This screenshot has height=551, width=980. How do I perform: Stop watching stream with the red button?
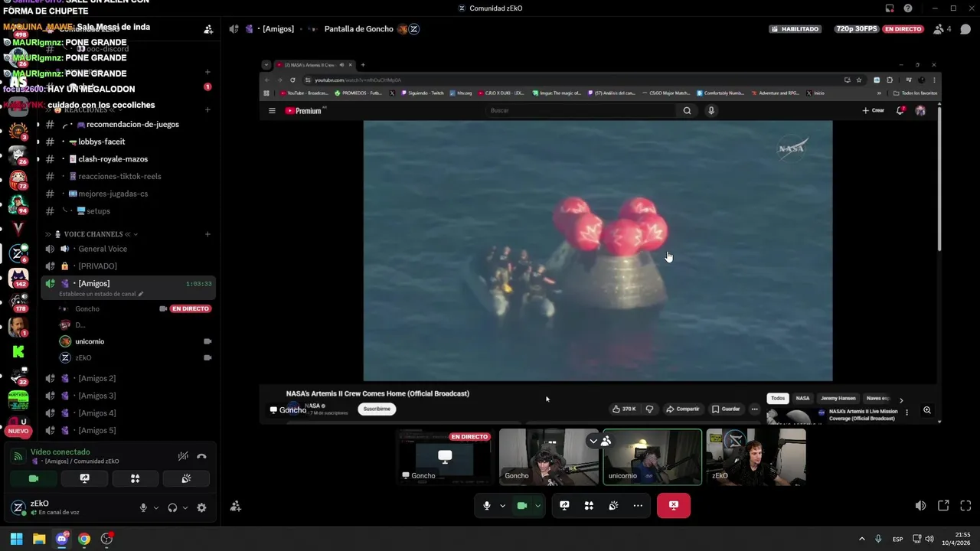(x=674, y=505)
